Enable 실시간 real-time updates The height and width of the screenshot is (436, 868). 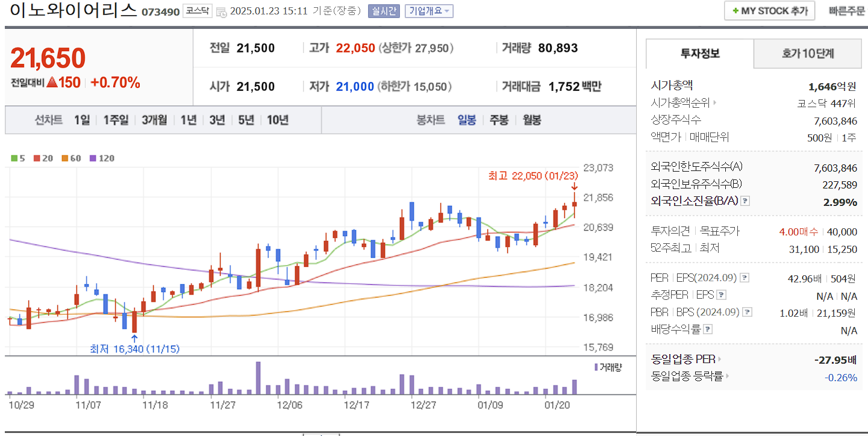coord(383,10)
